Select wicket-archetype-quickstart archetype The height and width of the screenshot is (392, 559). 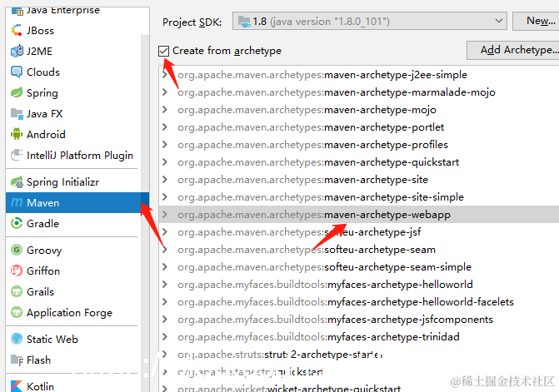tap(334, 388)
